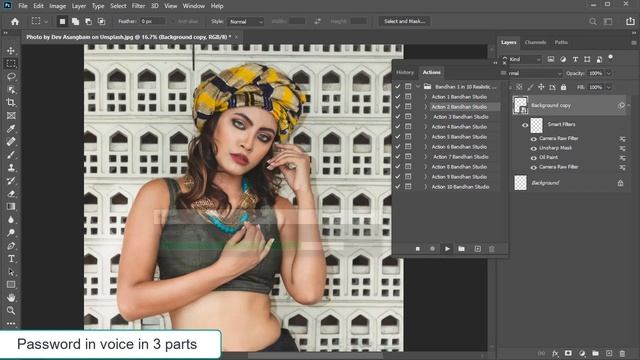Open the Kind filter dropdown
Viewport: 640px width, 360px height.
point(524,60)
